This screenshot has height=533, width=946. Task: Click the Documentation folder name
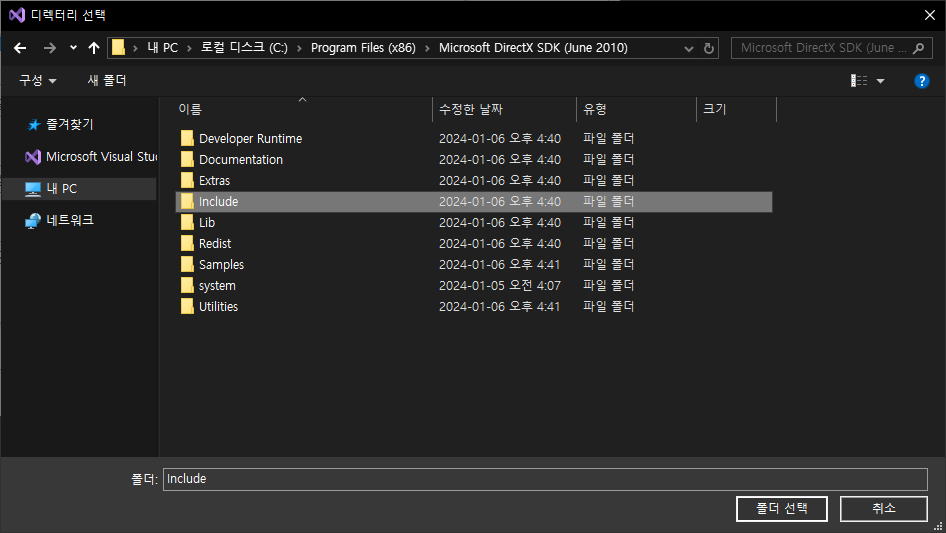coord(241,160)
